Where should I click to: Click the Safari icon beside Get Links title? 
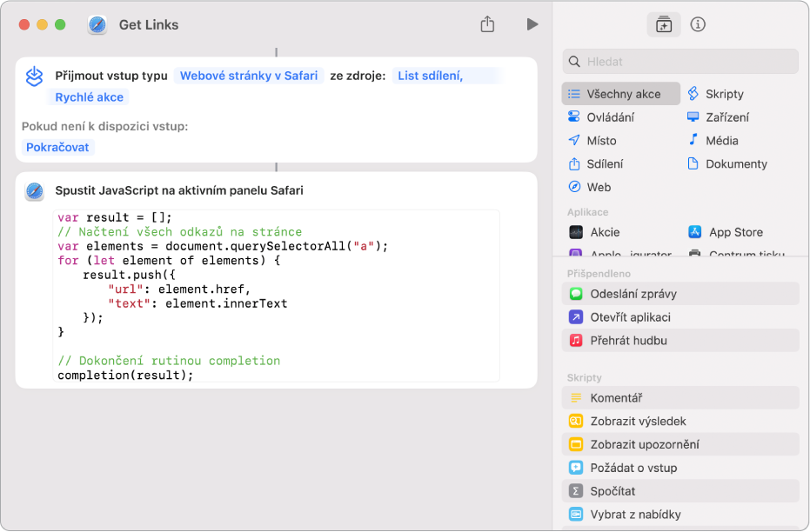tap(97, 24)
